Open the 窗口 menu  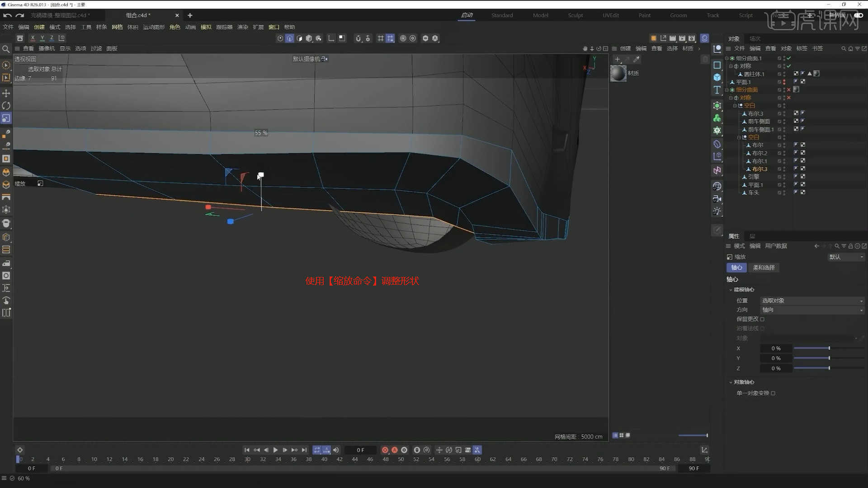coord(274,27)
